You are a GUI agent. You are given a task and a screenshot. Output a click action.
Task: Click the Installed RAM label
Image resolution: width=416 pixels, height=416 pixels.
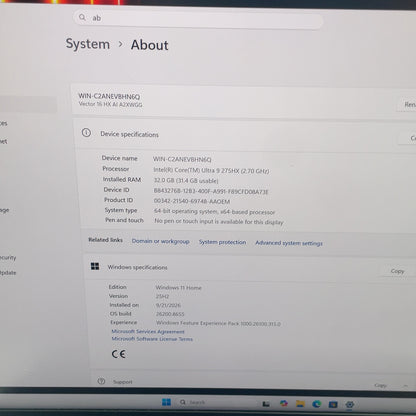pos(122,179)
